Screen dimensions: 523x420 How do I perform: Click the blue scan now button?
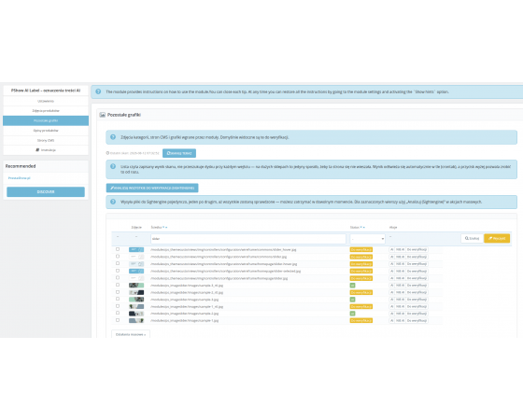[x=179, y=153]
